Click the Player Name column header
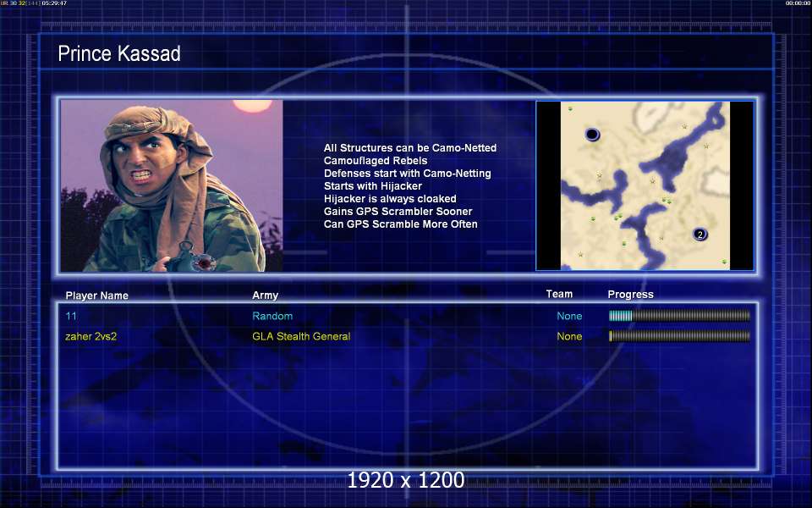812x508 pixels. point(96,295)
